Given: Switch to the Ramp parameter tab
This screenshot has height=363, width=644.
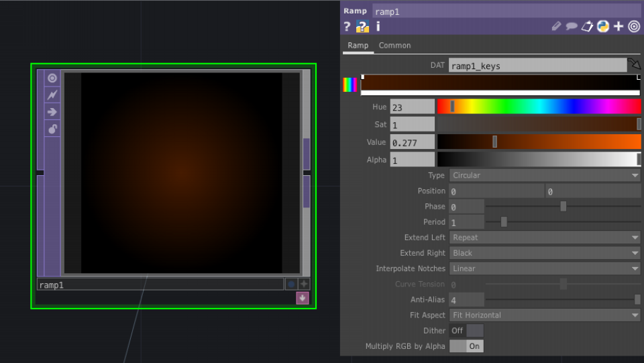Looking at the screenshot, I should [358, 46].
